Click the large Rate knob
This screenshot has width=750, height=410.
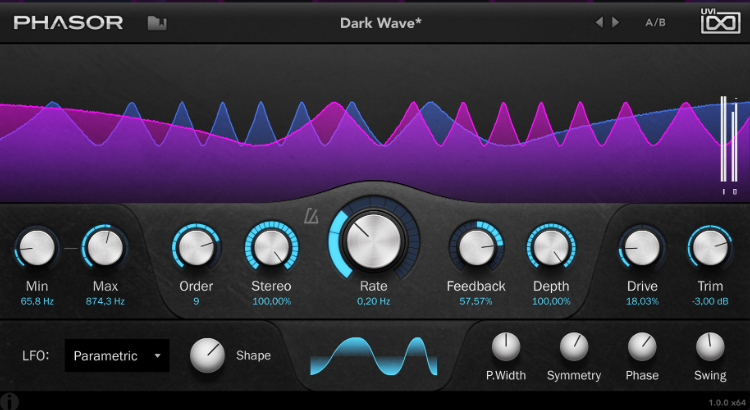pyautogui.click(x=374, y=241)
